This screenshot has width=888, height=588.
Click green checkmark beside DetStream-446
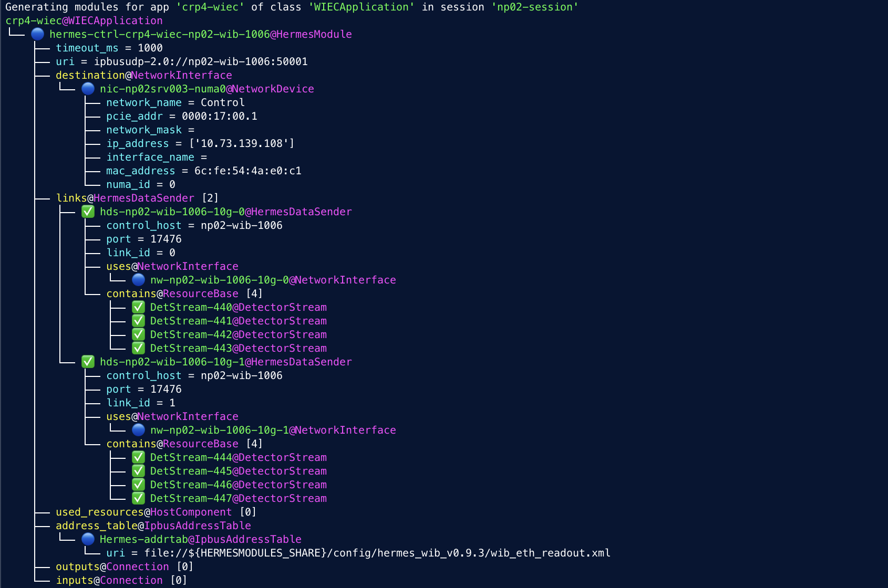(138, 485)
